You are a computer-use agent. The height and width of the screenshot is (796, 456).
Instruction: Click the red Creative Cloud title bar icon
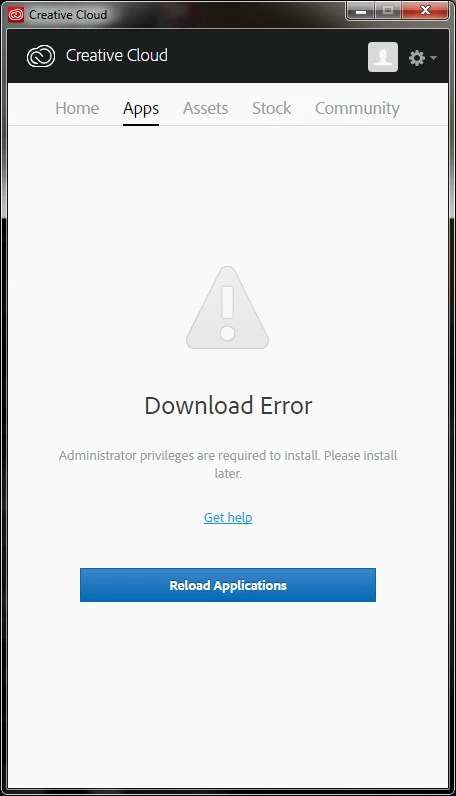[x=16, y=15]
